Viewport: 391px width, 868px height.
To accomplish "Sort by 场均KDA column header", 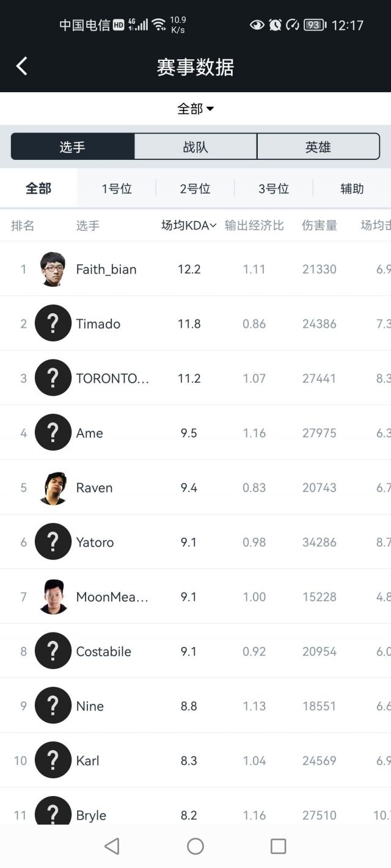I will pos(188,226).
